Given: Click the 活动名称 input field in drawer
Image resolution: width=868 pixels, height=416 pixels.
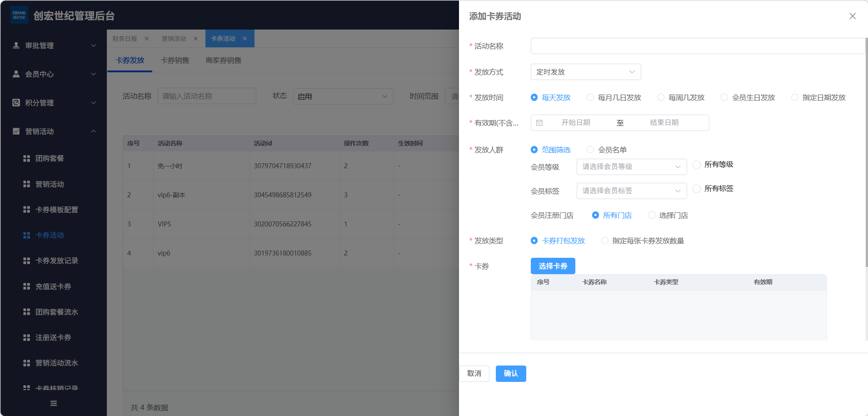Looking at the screenshot, I should (697, 46).
